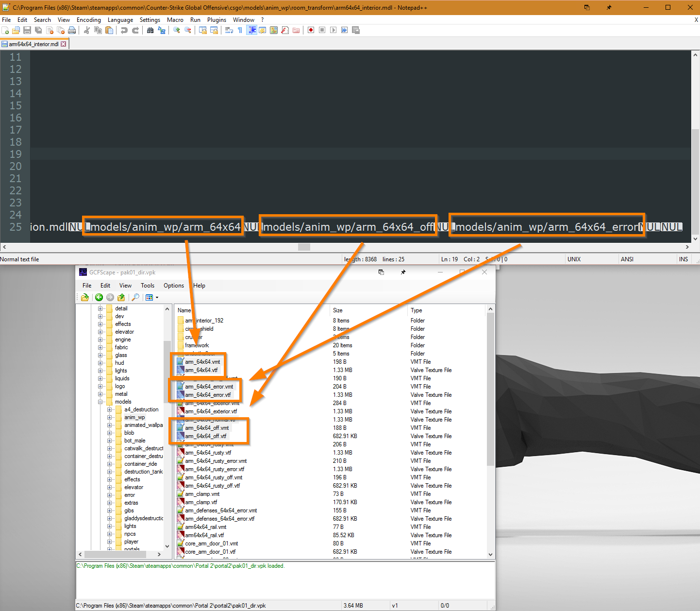Click the Zoom Out magnifier icon
The height and width of the screenshot is (611, 700).
(x=188, y=30)
